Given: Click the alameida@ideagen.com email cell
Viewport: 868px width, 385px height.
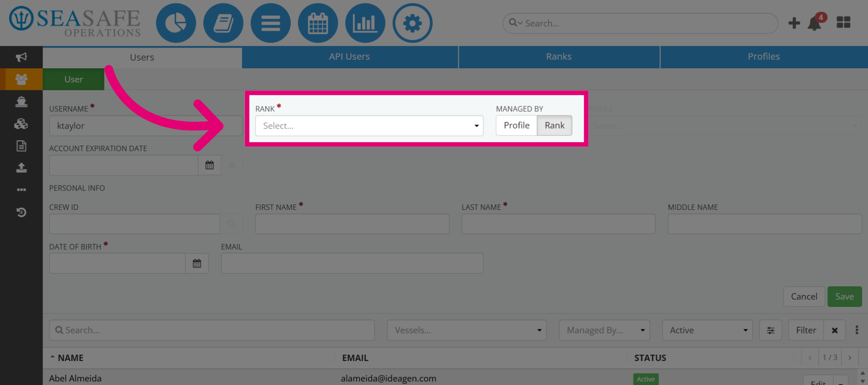Looking at the screenshot, I should (x=388, y=378).
